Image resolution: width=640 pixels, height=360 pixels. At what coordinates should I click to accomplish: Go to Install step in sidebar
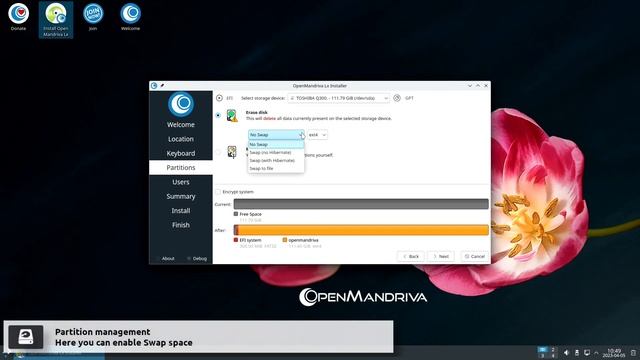click(x=181, y=211)
